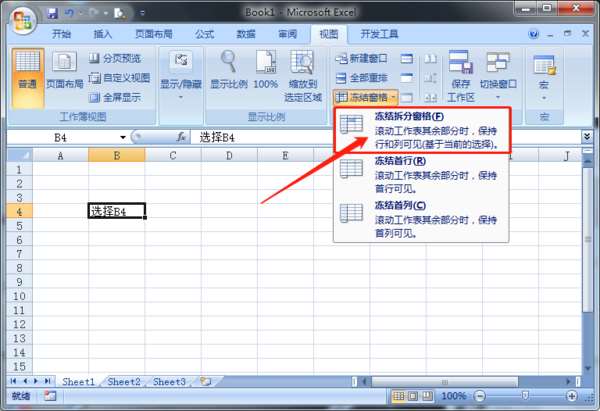Go to last sheet navigation arrow
This screenshot has height=411, width=600.
click(x=47, y=381)
